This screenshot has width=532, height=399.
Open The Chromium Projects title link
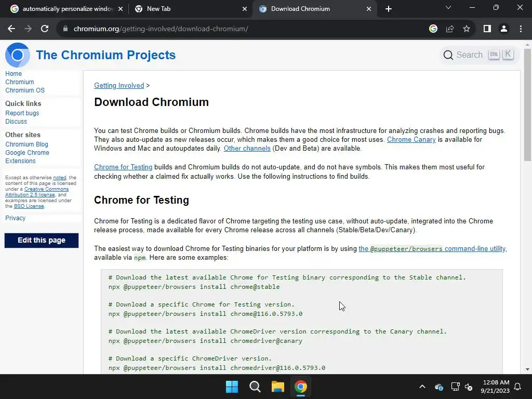(x=106, y=55)
